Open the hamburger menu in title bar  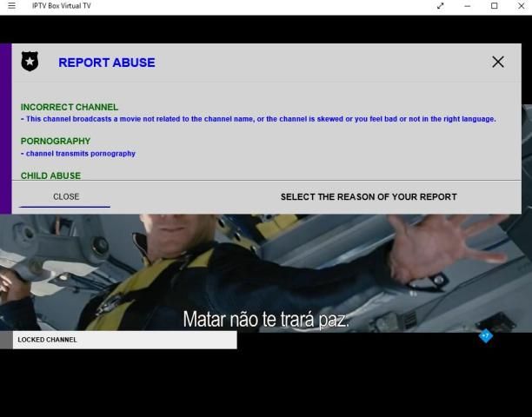(11, 6)
